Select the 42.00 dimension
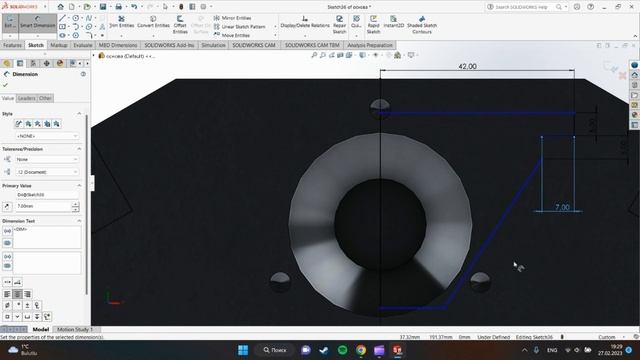Image resolution: width=640 pixels, height=360 pixels. [x=467, y=66]
